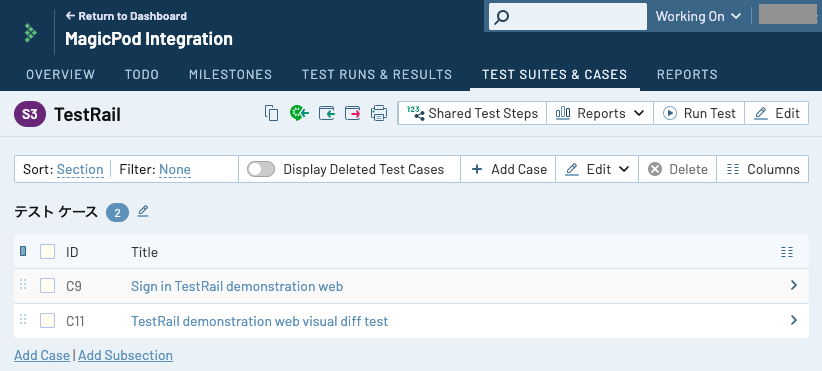Click the C9 case ID
Screen dimensions: 822x371
pyautogui.click(x=73, y=286)
